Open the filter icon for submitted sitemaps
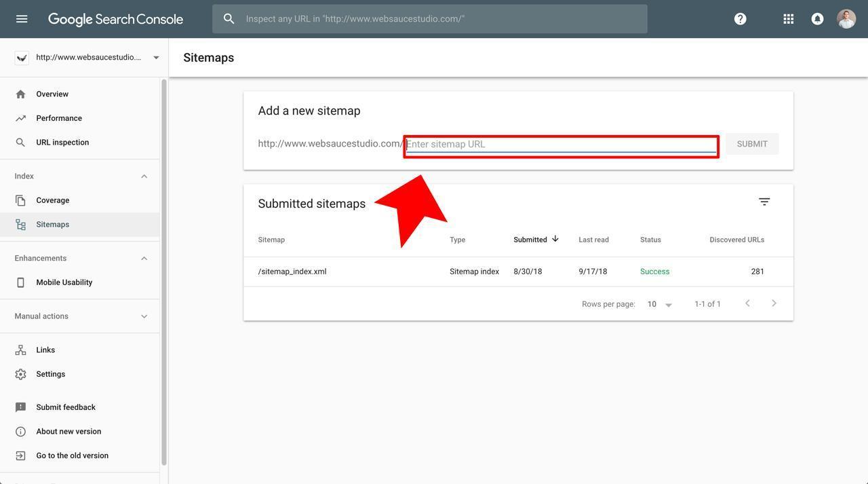 [x=764, y=202]
